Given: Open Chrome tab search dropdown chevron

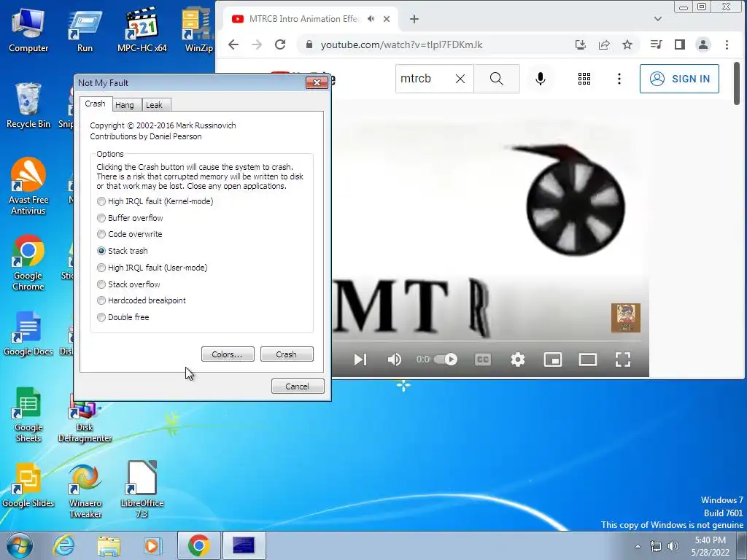Looking at the screenshot, I should [658, 19].
